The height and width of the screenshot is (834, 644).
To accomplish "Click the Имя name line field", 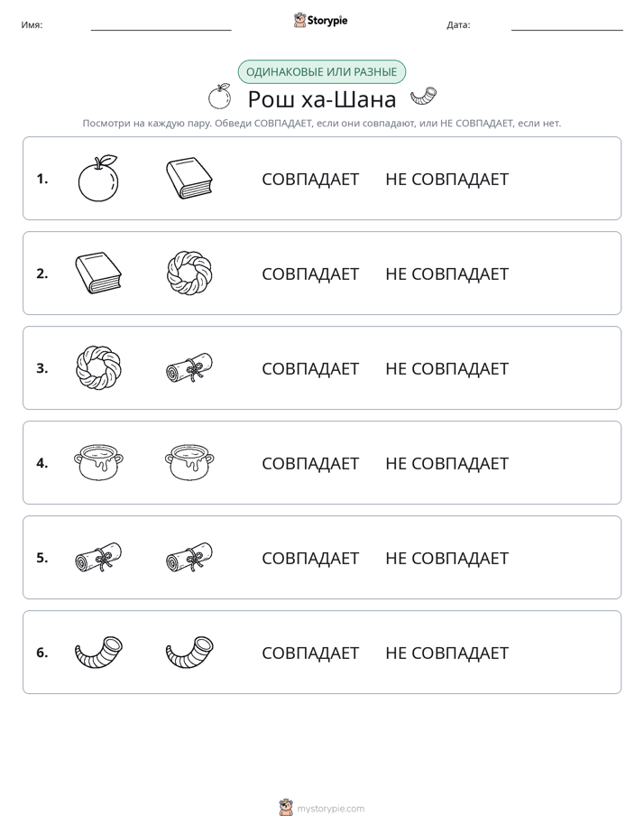I will (161, 25).
